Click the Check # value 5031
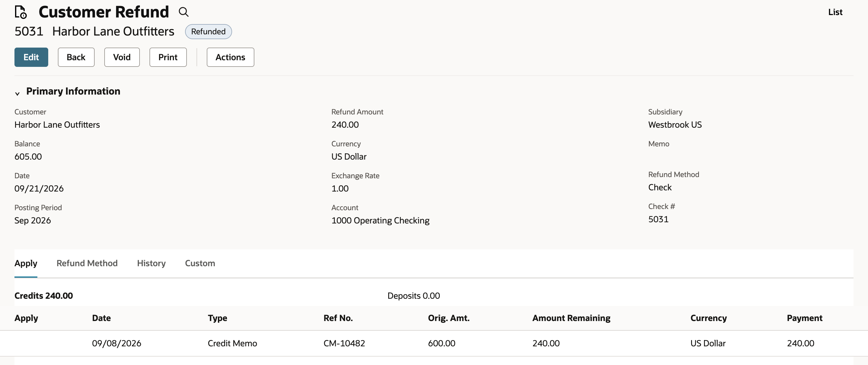This screenshot has height=365, width=868. tap(659, 219)
